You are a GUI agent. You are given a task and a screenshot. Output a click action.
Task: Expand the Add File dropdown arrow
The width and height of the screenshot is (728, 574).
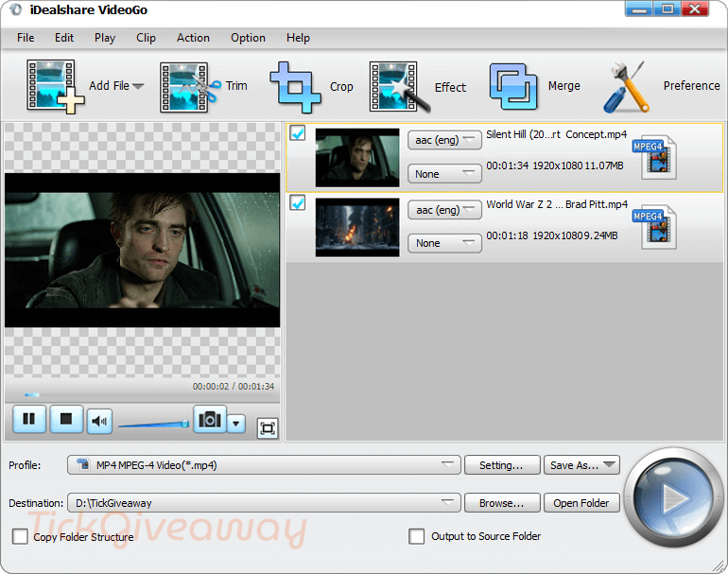pyautogui.click(x=138, y=86)
